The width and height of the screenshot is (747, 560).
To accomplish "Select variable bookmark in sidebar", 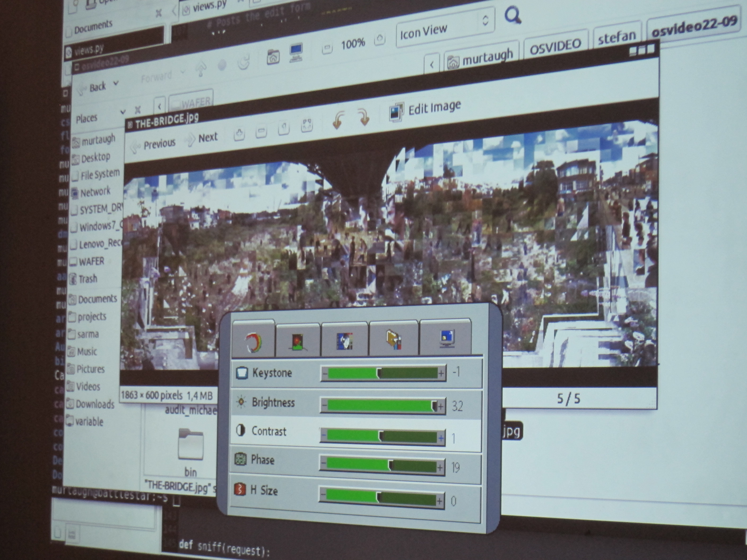I will [85, 422].
